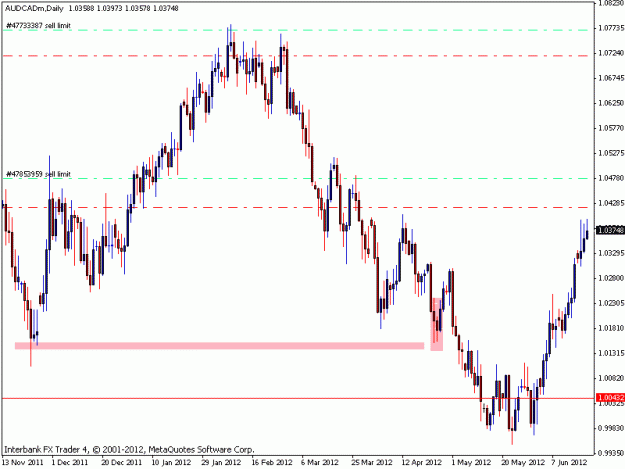Screen dimensions: 625x469
Task: Click the 10 Jan 2012 date label
Action: coord(171,463)
